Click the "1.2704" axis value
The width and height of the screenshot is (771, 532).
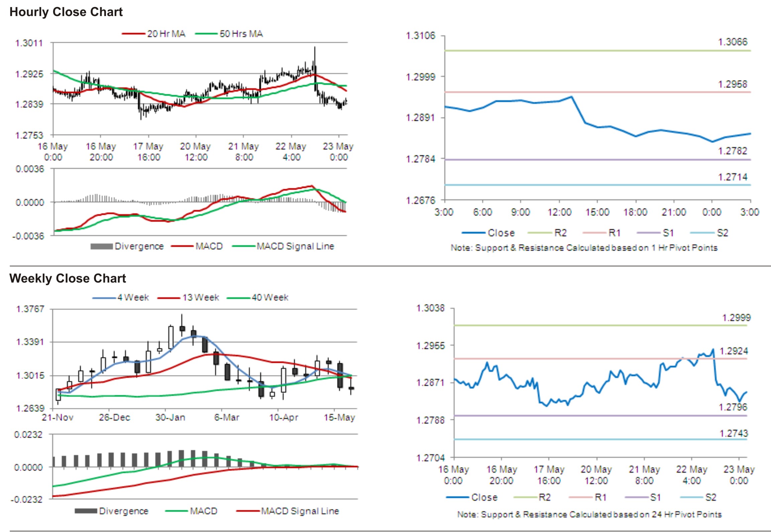pyautogui.click(x=431, y=457)
